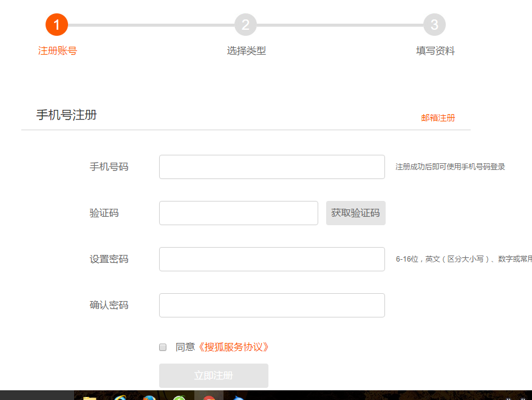
Task: Click the gray step 3 circle
Action: coord(434,25)
